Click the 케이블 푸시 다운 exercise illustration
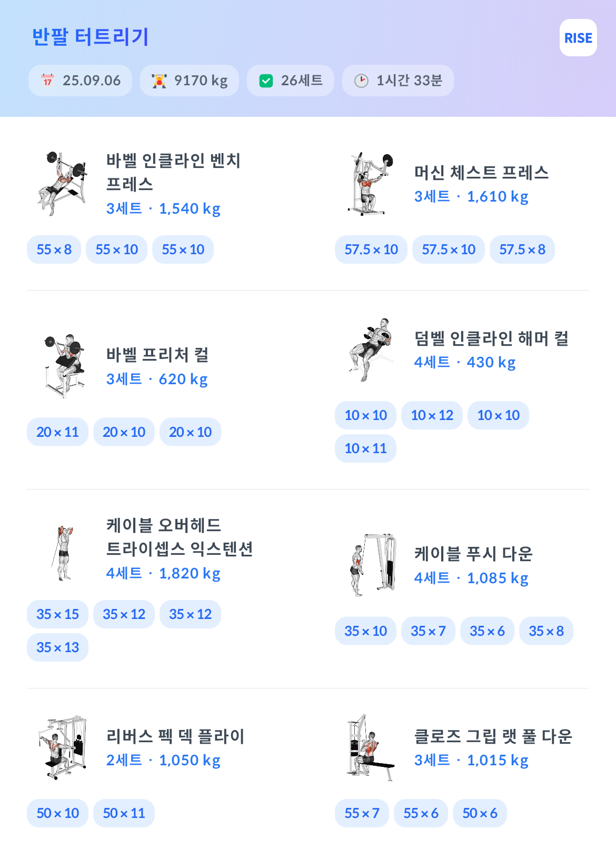The image size is (616, 859). 373,565
